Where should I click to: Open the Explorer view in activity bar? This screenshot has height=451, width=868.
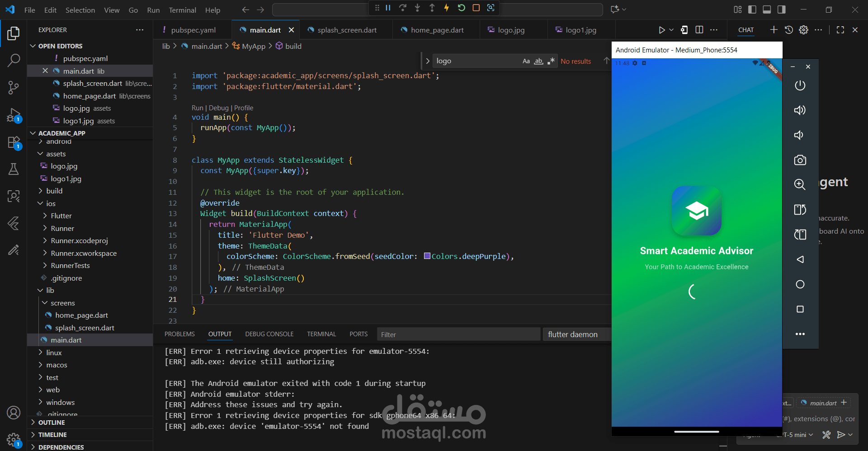[14, 33]
